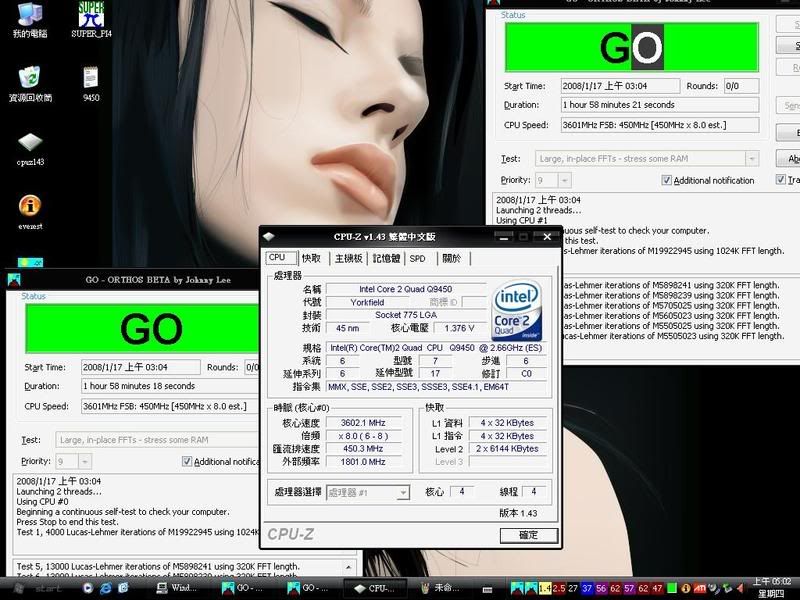
Task: Click the Windows start button
Action: click(37, 588)
